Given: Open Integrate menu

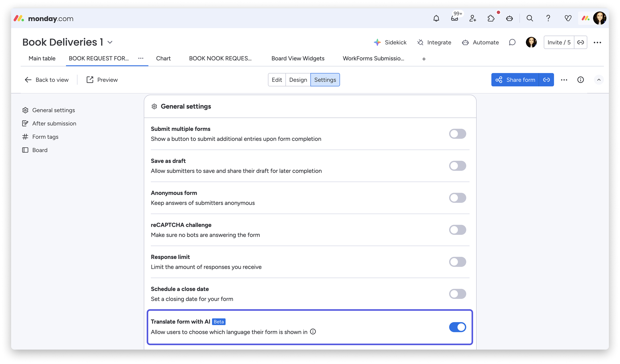Looking at the screenshot, I should tap(434, 42).
